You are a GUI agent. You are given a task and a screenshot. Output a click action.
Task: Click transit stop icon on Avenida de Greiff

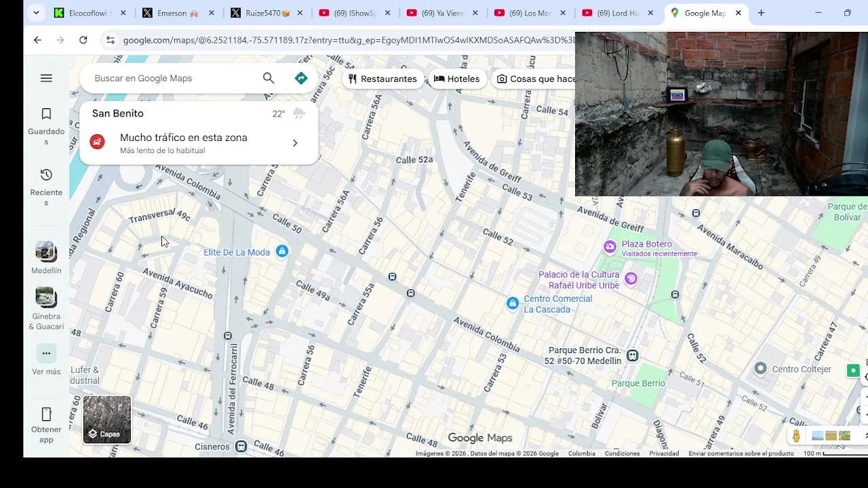tap(696, 213)
